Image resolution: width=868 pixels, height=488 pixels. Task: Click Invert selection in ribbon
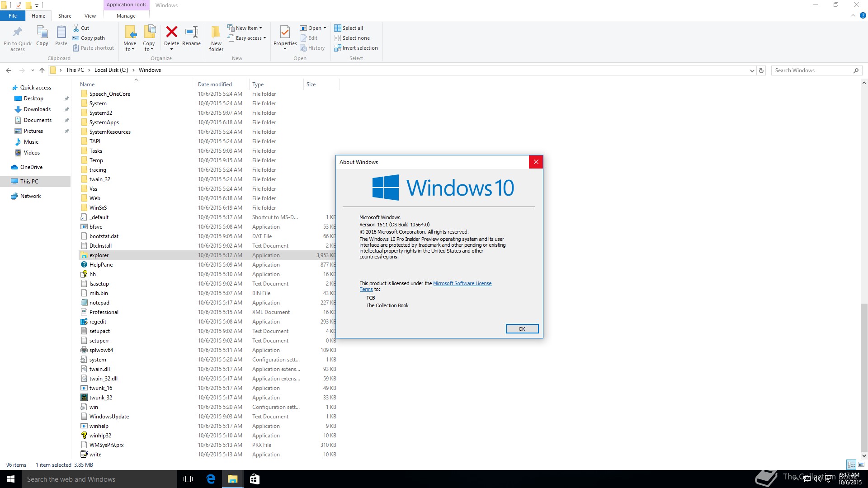coord(356,48)
